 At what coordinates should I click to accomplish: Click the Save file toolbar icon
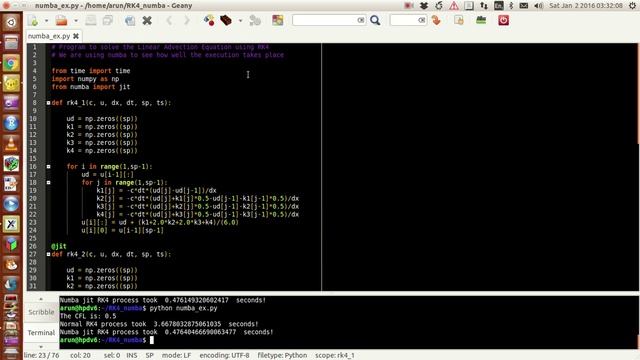91,20
